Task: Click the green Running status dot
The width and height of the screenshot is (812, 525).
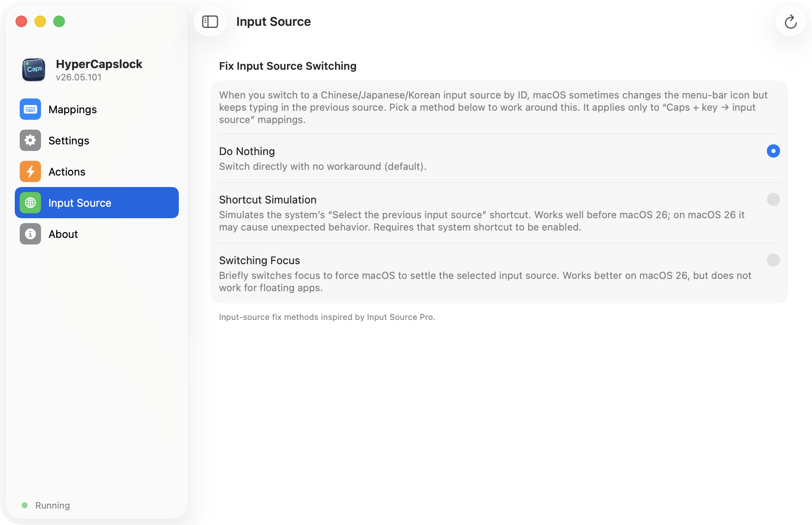Action: 25,505
